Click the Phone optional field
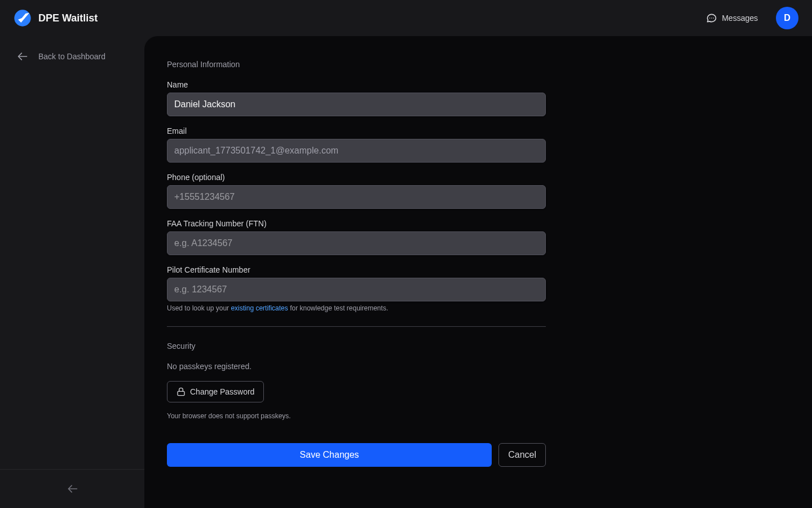The image size is (812, 508). coord(356,197)
